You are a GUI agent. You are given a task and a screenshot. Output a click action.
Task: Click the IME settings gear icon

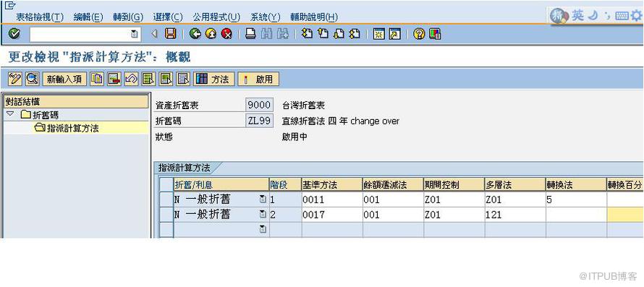637,16
